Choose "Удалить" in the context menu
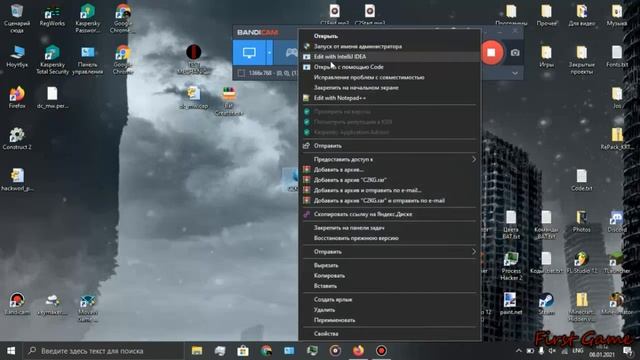The image size is (640, 360). pyautogui.click(x=389, y=310)
